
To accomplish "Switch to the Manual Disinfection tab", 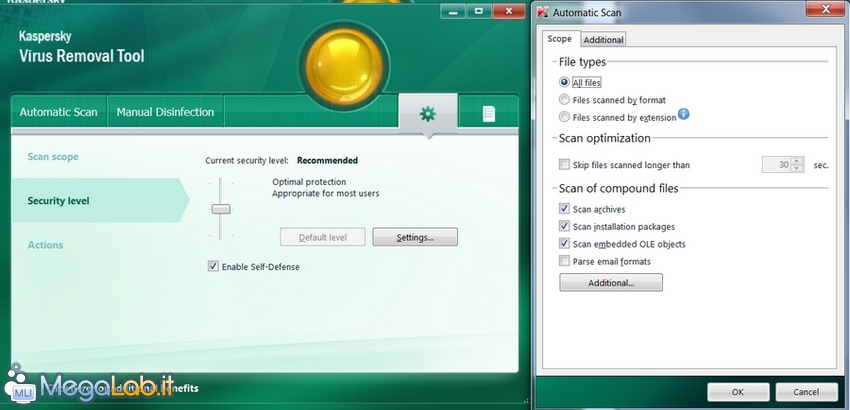I will (165, 112).
